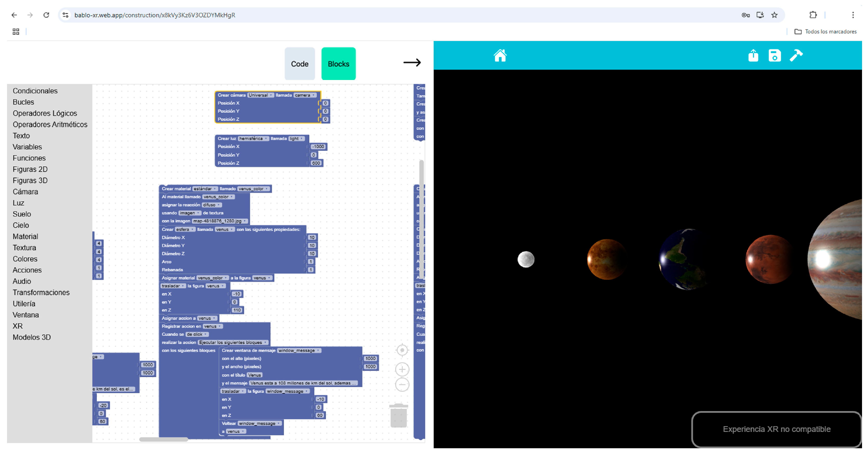Zoom in the blocks workspace
This screenshot has width=868, height=455.
[x=402, y=369]
